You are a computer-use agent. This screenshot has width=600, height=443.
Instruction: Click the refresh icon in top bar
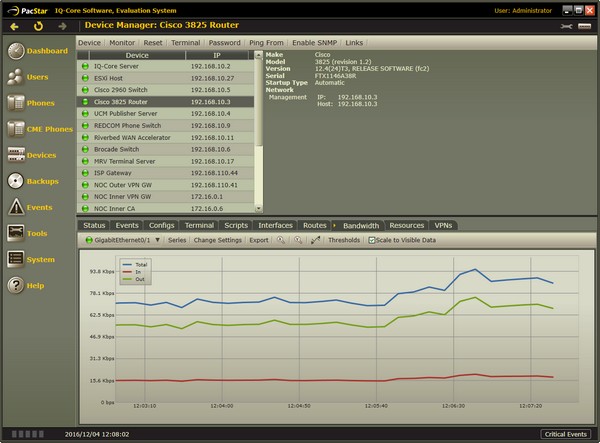(x=38, y=25)
